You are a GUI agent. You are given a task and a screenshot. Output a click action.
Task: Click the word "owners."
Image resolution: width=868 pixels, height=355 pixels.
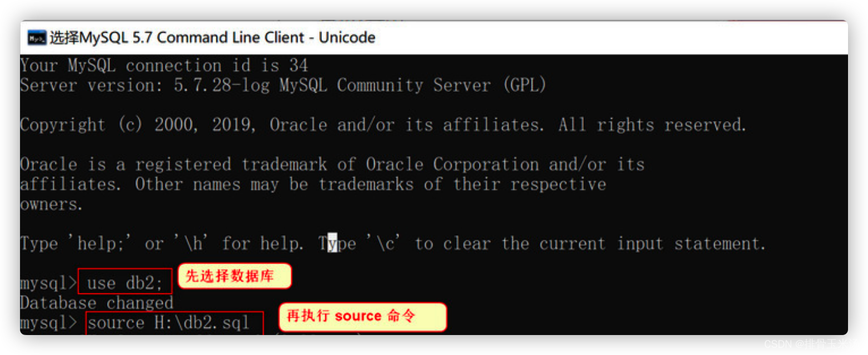point(52,204)
